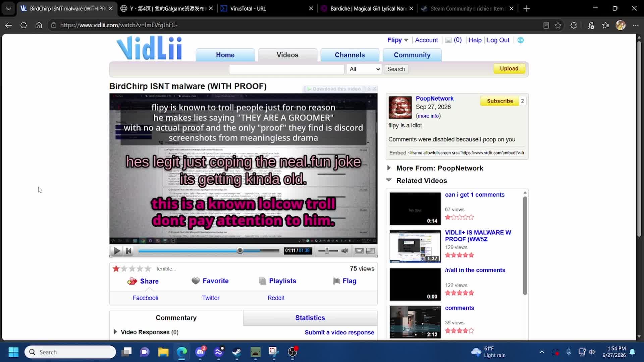Go to the Channels tab
Image resolution: width=644 pixels, height=362 pixels.
pyautogui.click(x=350, y=55)
